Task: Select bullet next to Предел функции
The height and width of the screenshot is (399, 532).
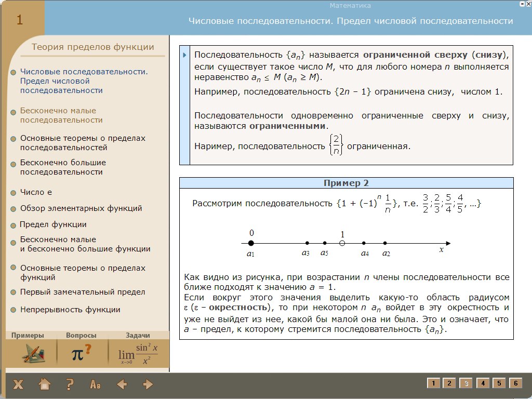Action: (13, 225)
